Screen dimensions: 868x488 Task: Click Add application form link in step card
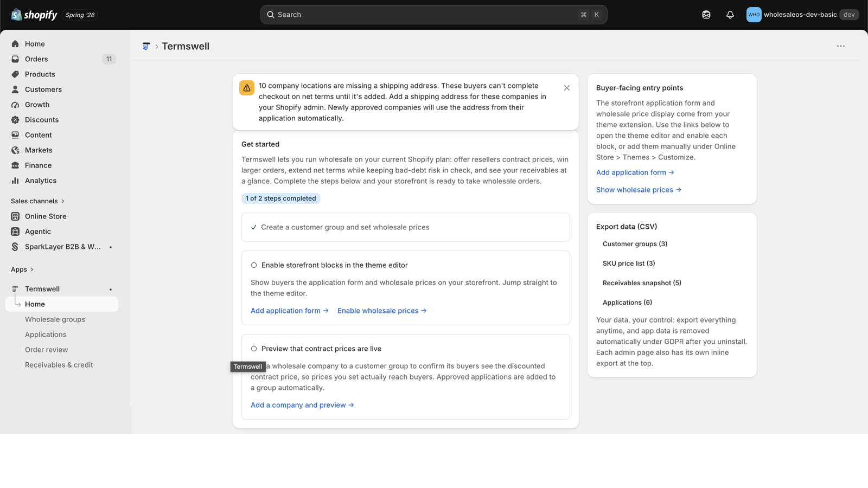coord(290,311)
